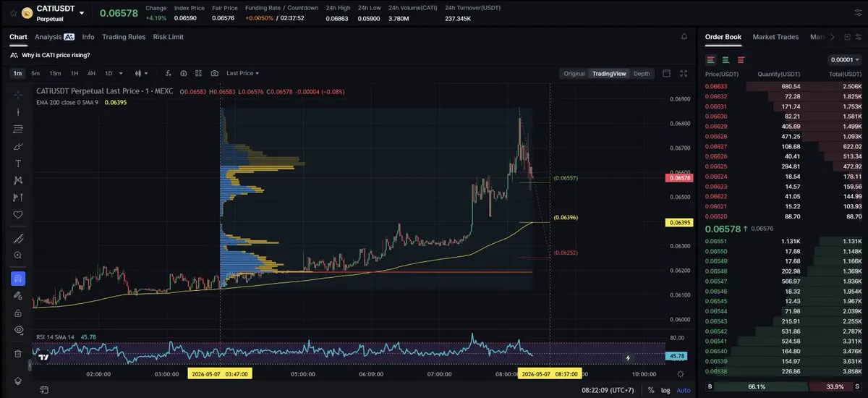Viewport: 868px width, 398px height.
Task: Take a chart snapshot with camera icon
Action: point(215,73)
